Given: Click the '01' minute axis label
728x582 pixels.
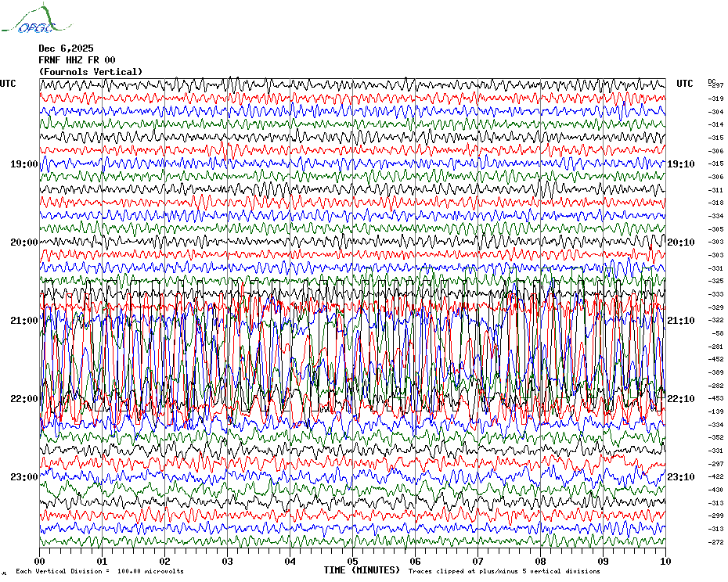Looking at the screenshot, I should [102, 561].
